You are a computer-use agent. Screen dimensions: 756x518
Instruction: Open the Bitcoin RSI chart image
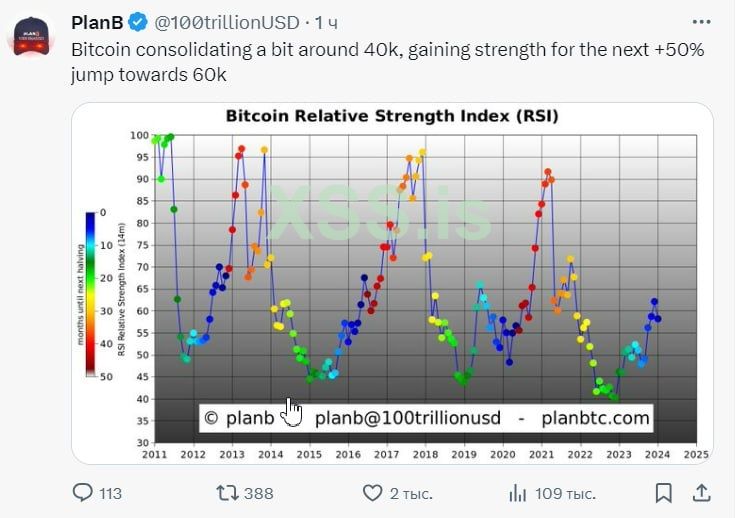tap(391, 283)
